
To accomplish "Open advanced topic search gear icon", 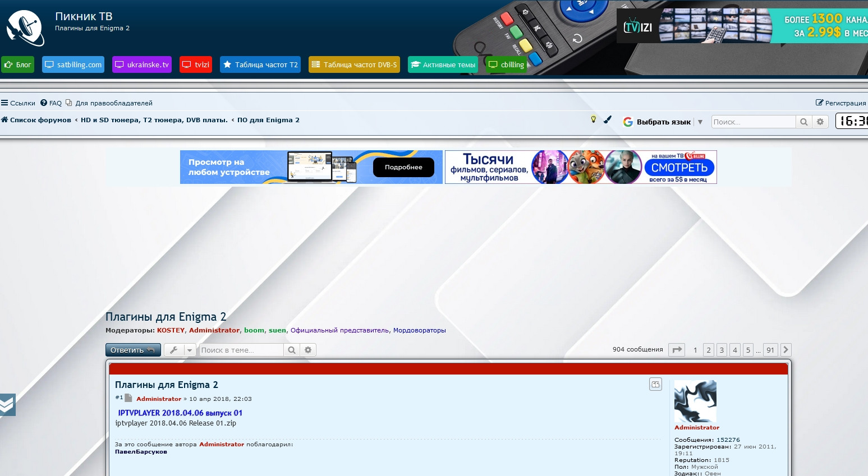I will [x=308, y=350].
